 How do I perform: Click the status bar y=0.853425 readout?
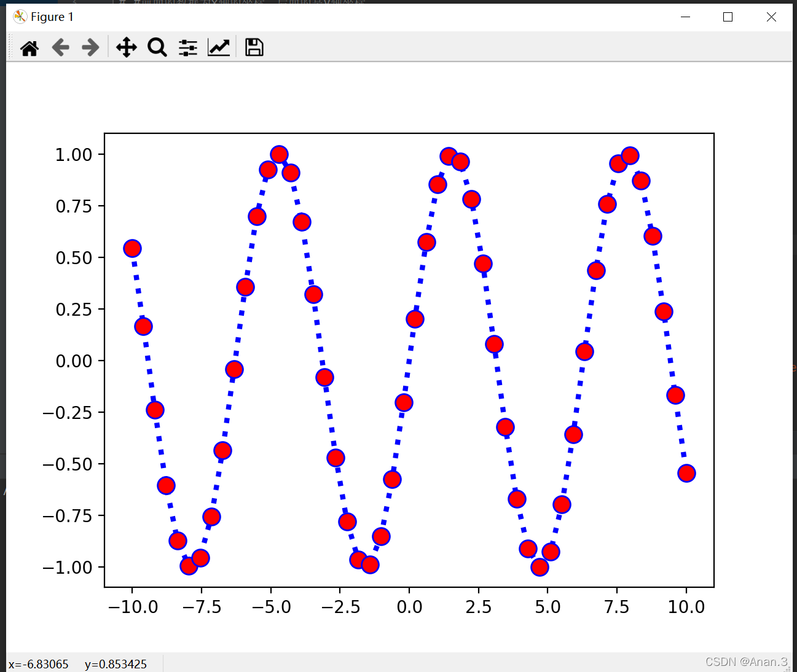pyautogui.click(x=116, y=664)
